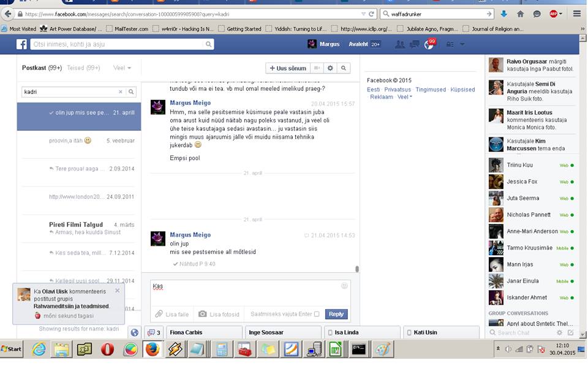Open the Inge Soosaar chat tab
Viewport: 588px width, 368px height.
tap(283, 332)
